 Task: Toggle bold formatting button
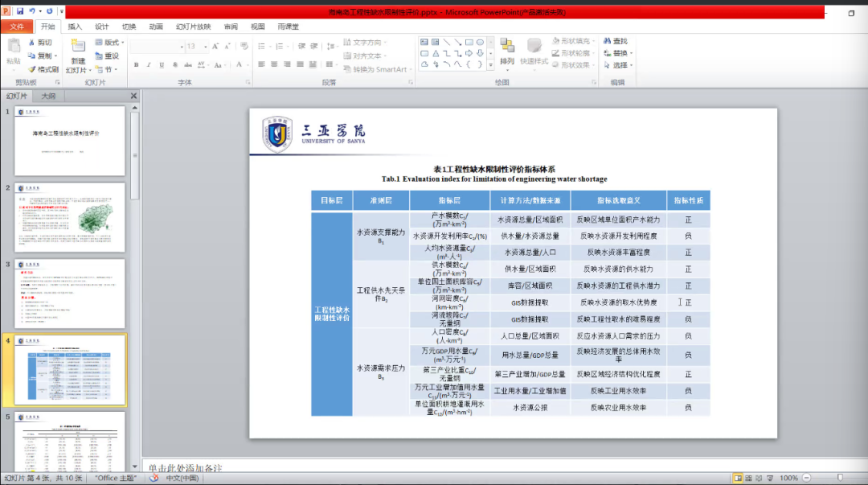point(136,64)
